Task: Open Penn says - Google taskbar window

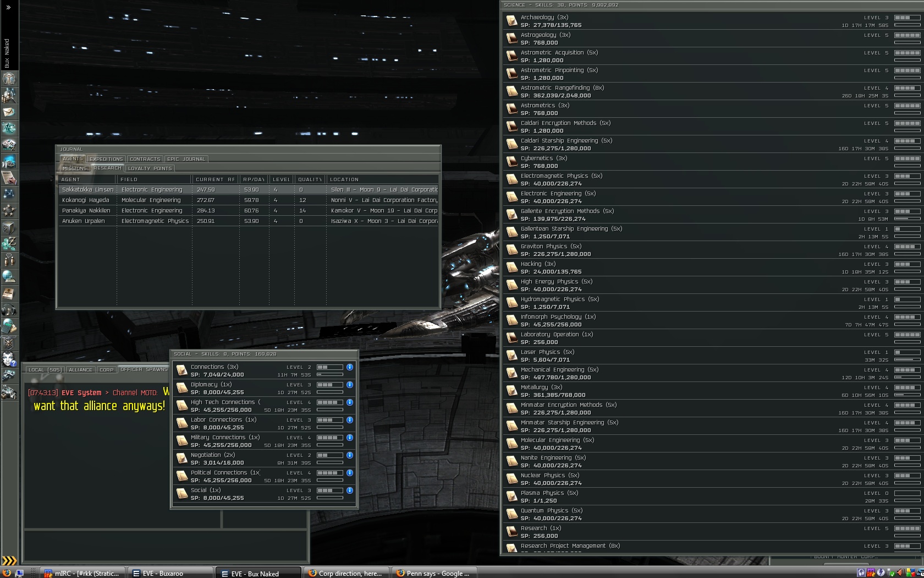Action: coord(435,573)
